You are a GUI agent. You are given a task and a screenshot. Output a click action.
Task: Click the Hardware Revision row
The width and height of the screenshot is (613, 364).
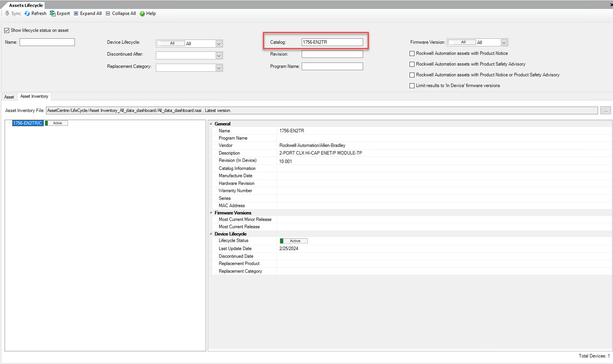pos(412,183)
